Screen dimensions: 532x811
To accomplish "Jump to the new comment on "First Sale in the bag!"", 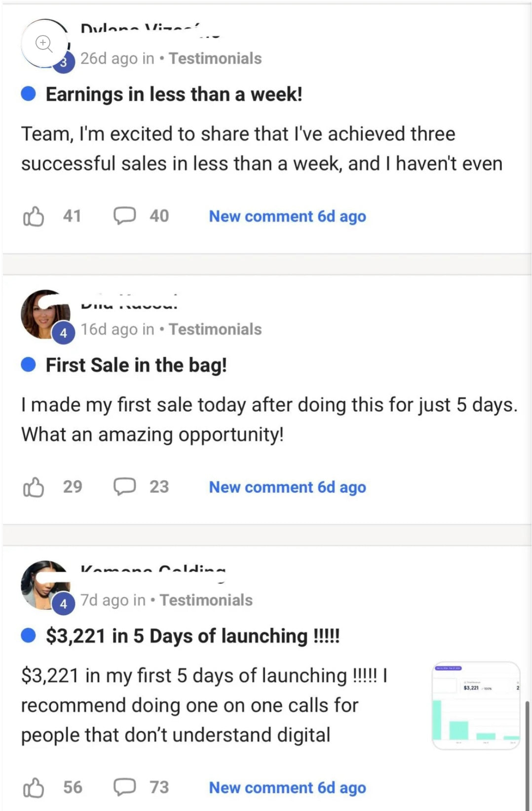I will 287,487.
